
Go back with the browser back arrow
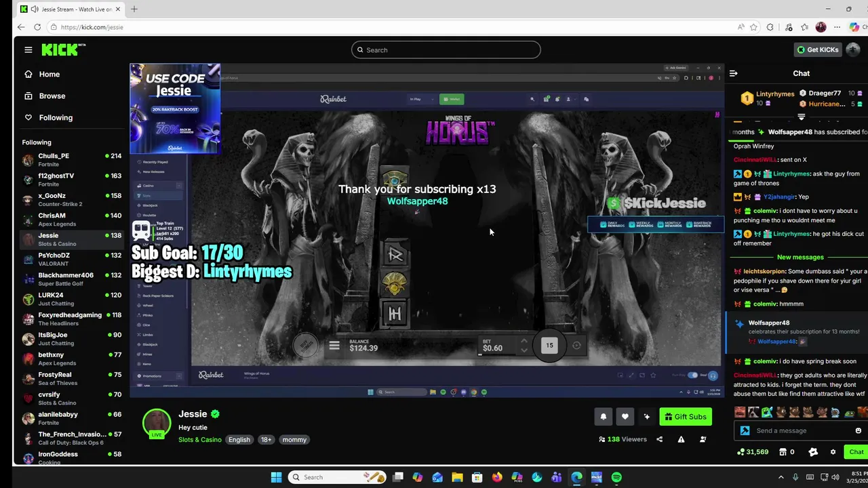[21, 27]
